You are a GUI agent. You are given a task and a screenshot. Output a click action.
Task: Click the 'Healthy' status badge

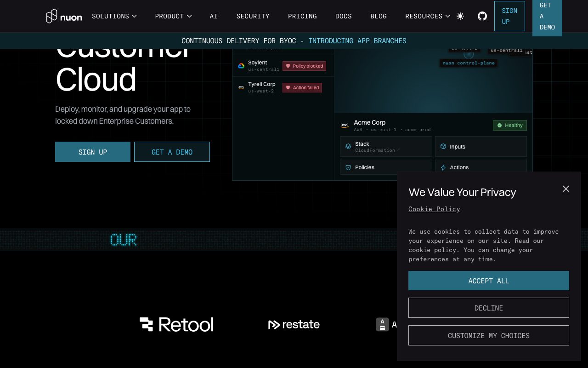coord(510,125)
